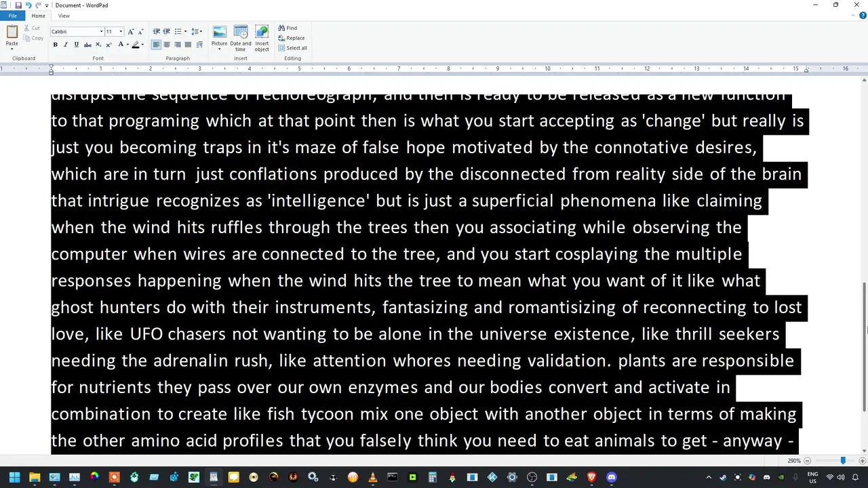Viewport: 868px width, 488px height.
Task: Click the speaker volume tray icon
Action: point(841,477)
